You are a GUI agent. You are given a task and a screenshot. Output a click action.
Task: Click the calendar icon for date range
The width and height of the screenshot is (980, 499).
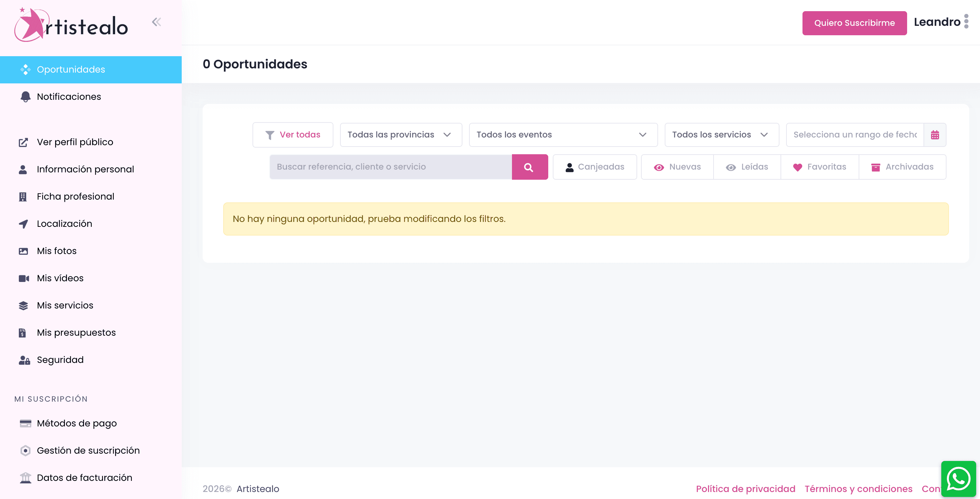(x=935, y=135)
